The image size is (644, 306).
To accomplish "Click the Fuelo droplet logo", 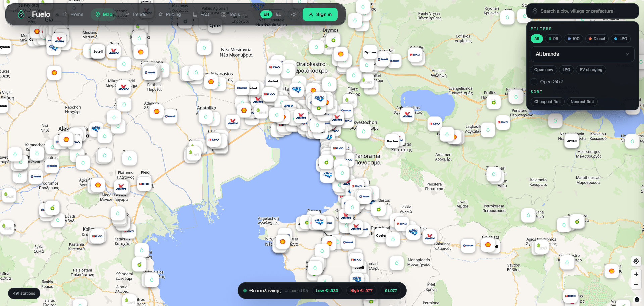I will [x=21, y=14].
